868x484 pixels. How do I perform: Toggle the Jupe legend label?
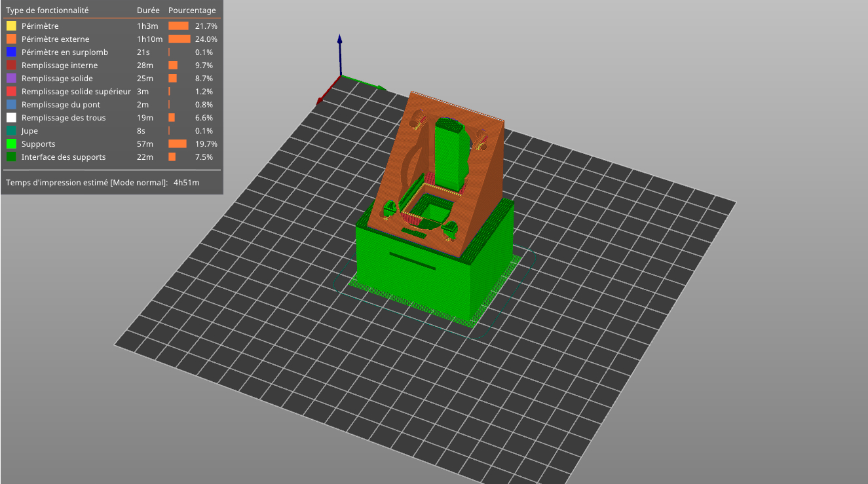click(29, 131)
